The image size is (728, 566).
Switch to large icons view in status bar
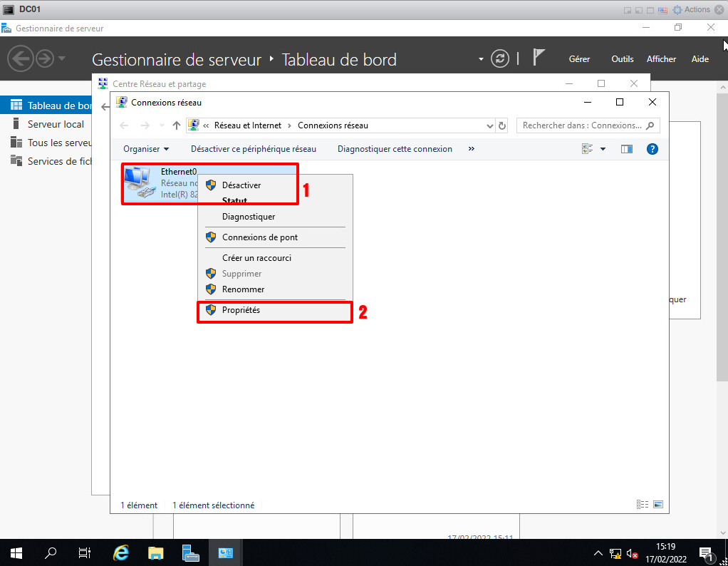coord(658,505)
